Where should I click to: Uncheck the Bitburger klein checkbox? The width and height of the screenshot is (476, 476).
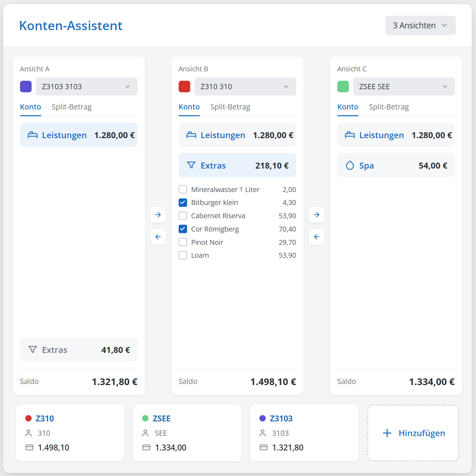(x=183, y=203)
